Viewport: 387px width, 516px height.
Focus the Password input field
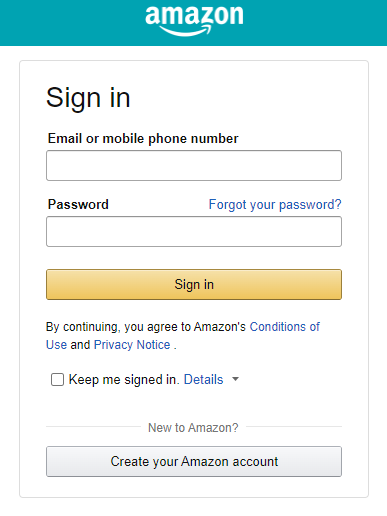click(194, 231)
